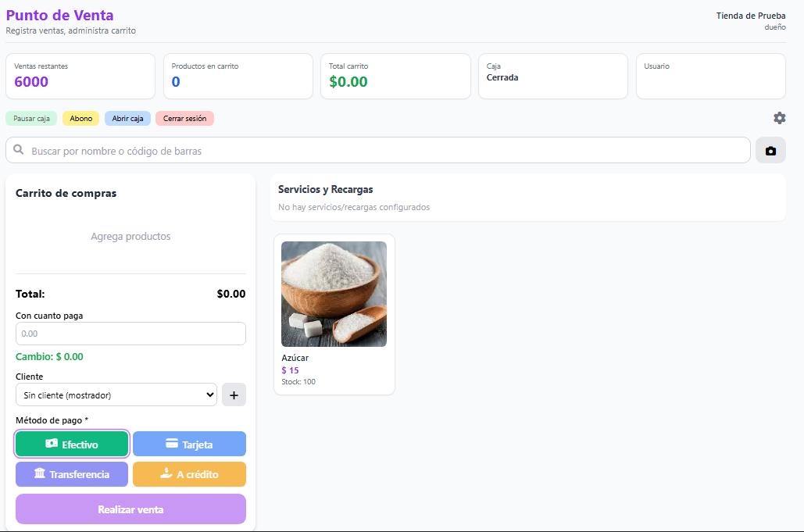Image resolution: width=804 pixels, height=532 pixels.
Task: Select Tarjeta payment method
Action: (189, 444)
